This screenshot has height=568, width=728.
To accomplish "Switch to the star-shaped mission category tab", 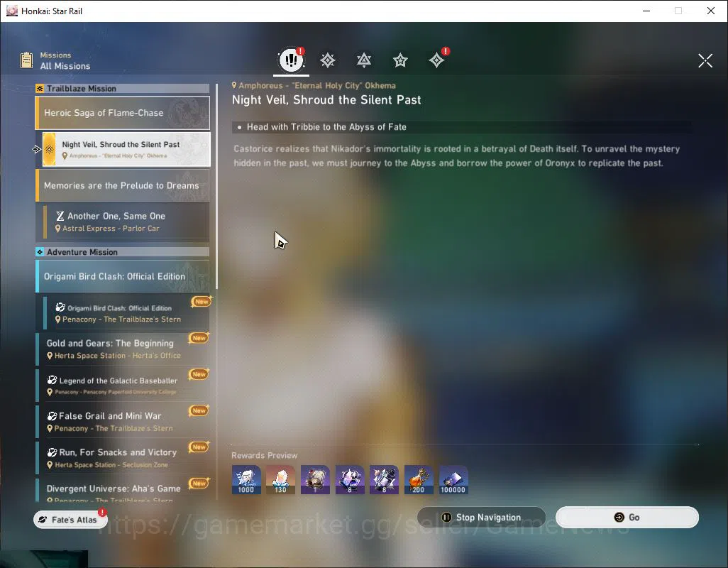I will click(x=400, y=60).
